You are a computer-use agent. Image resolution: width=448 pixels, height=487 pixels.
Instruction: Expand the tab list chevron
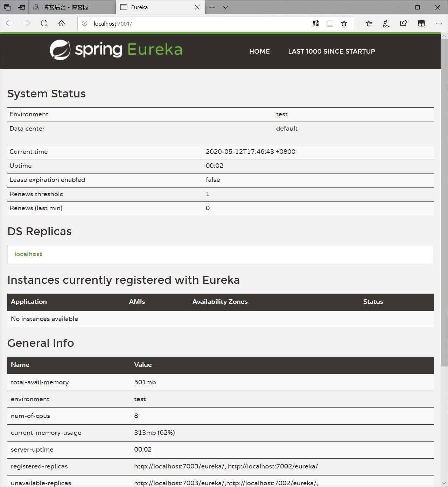point(226,7)
